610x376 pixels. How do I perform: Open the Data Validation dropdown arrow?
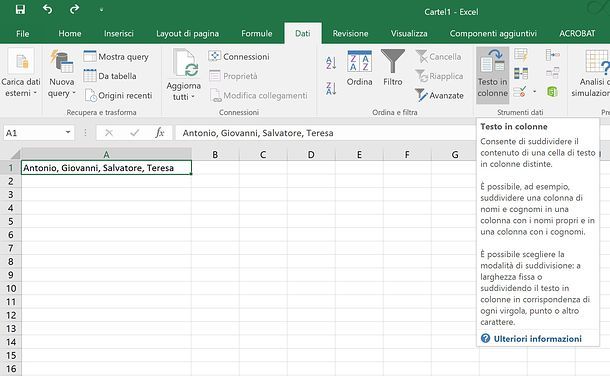[x=535, y=92]
